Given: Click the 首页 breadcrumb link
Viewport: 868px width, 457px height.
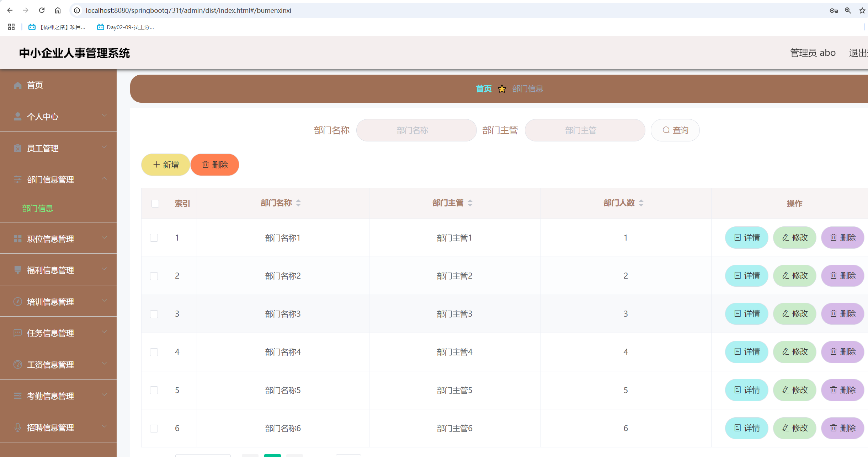Looking at the screenshot, I should [484, 88].
